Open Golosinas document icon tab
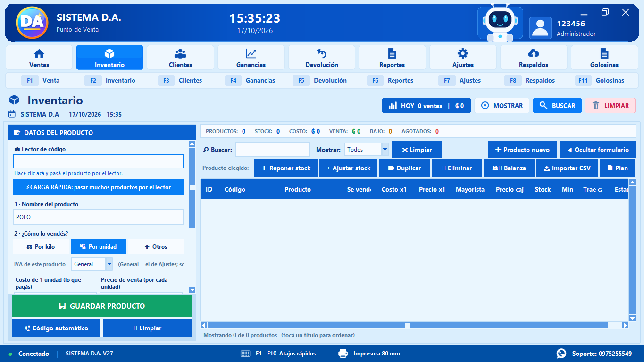Screen dimensions: 644x362 tap(604, 58)
